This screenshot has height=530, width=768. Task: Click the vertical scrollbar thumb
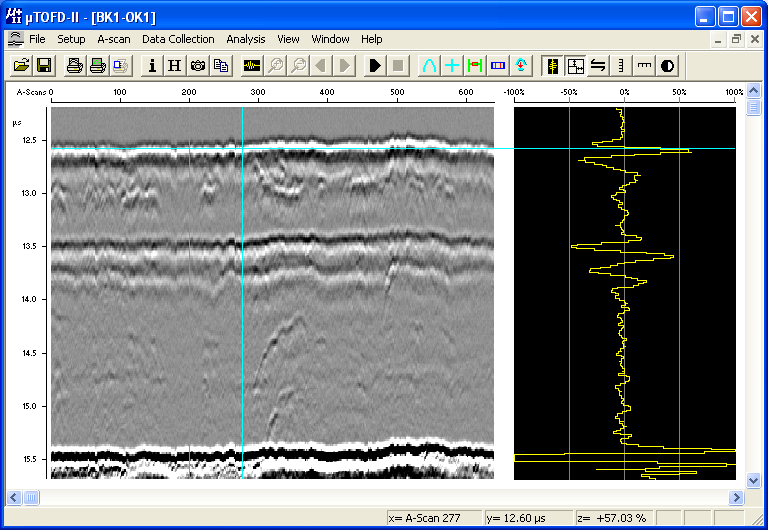[753, 107]
